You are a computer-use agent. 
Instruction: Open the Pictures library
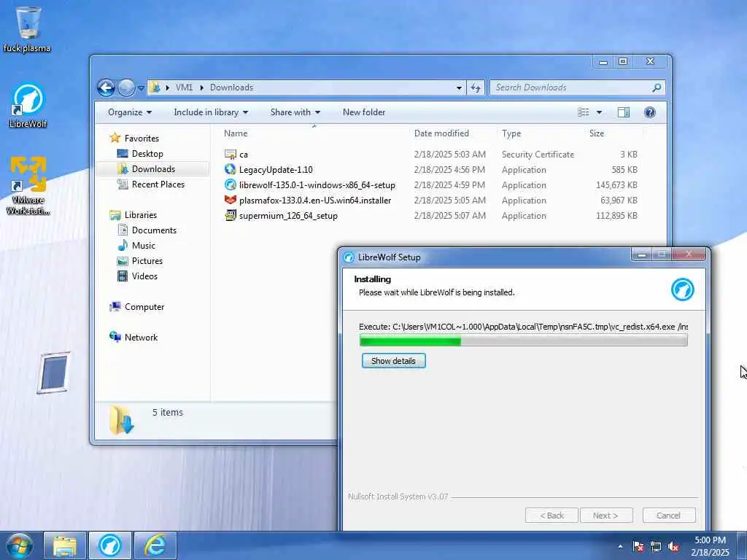coord(147,261)
